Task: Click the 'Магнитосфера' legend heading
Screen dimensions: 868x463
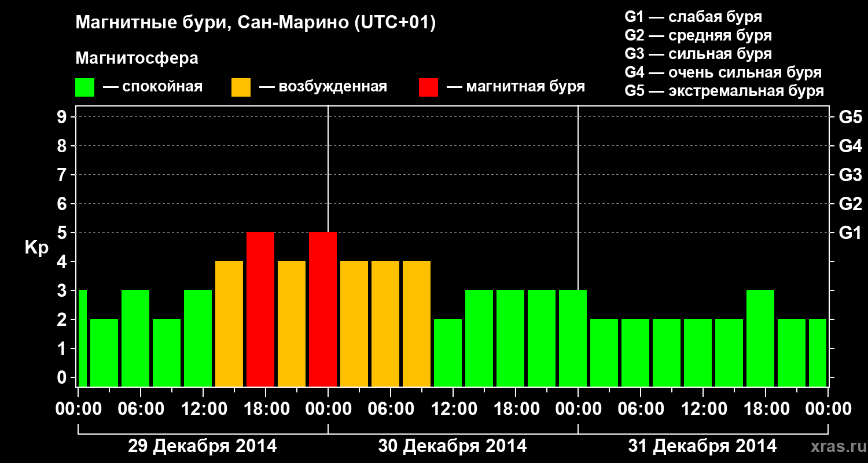Action: tap(137, 58)
